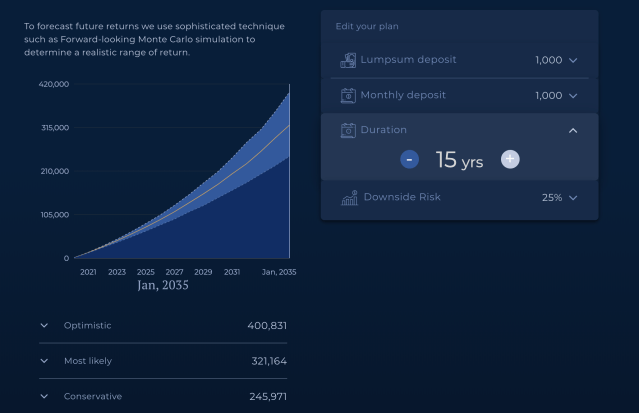Expand the Conservative forecast row
Screen dimensions: 639x413
coord(44,396)
